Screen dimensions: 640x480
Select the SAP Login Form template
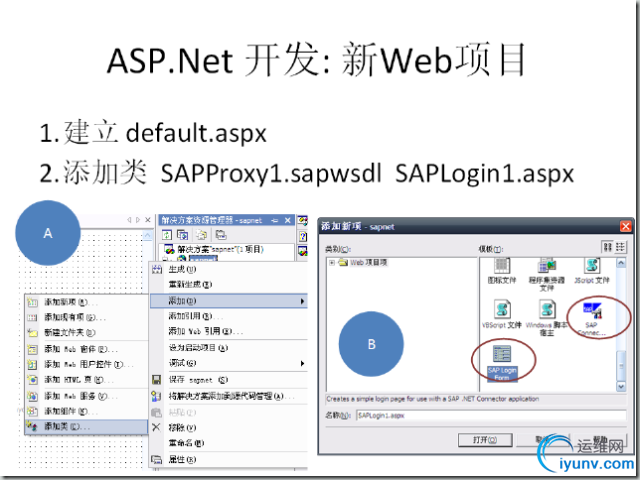(502, 363)
